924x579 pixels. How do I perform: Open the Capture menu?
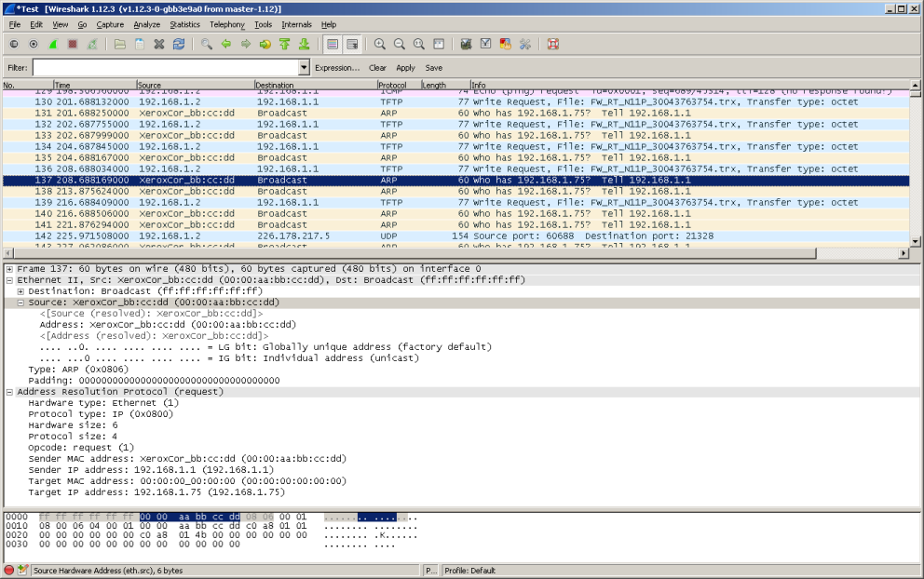(x=110, y=25)
